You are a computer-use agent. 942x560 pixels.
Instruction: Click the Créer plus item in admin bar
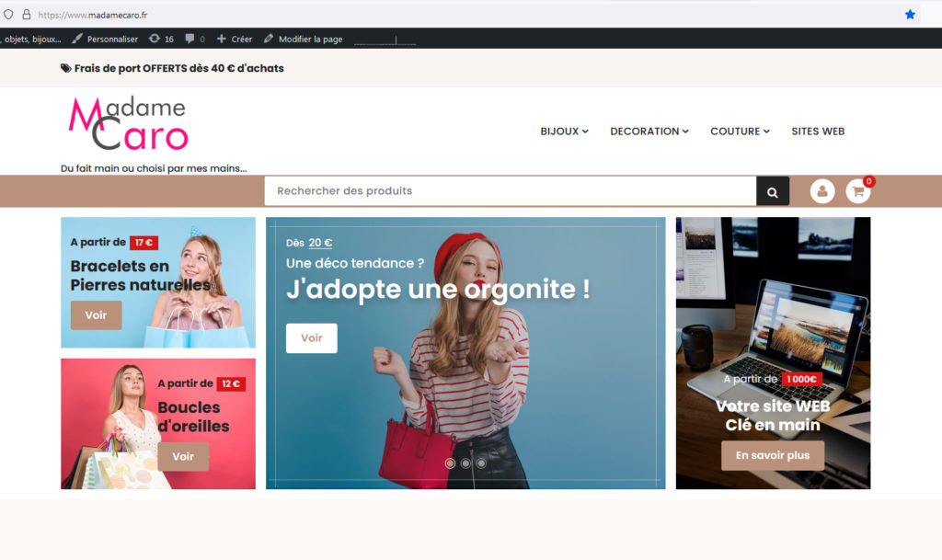tap(235, 39)
